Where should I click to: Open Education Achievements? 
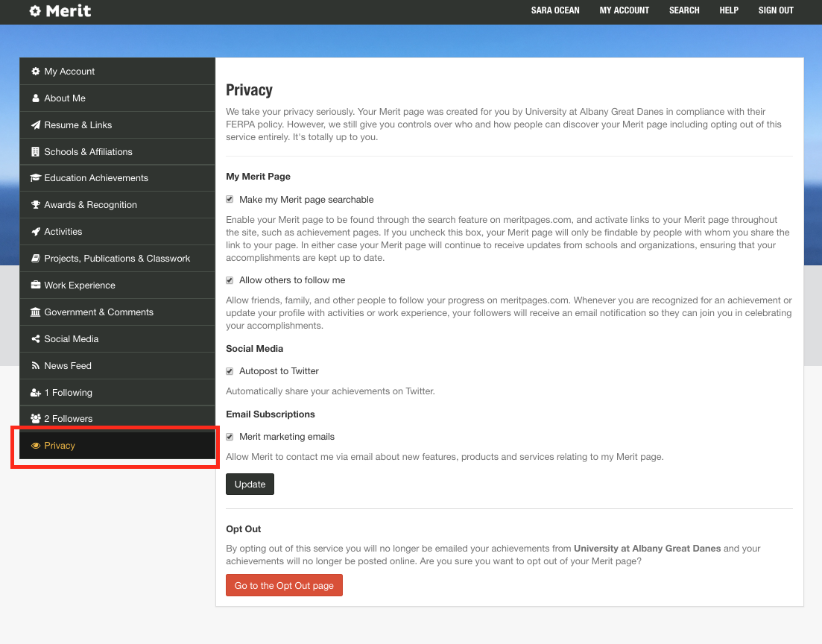(x=118, y=178)
